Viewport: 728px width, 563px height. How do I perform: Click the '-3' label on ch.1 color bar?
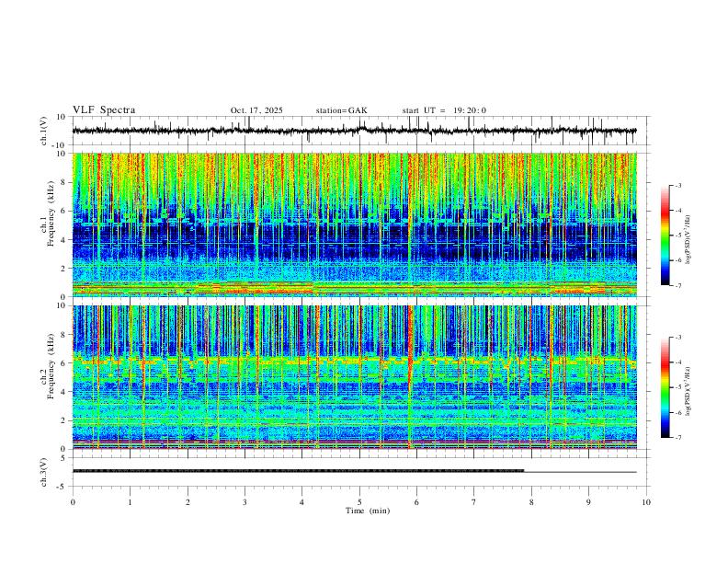click(677, 185)
